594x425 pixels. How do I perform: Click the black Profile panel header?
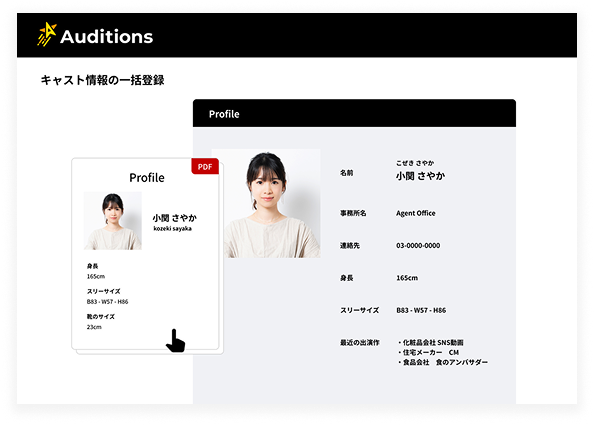[354, 113]
